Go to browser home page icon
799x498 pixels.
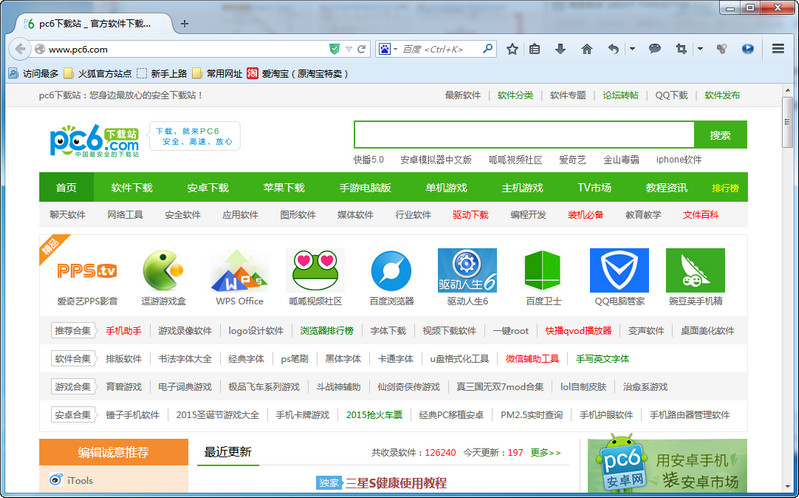click(586, 48)
